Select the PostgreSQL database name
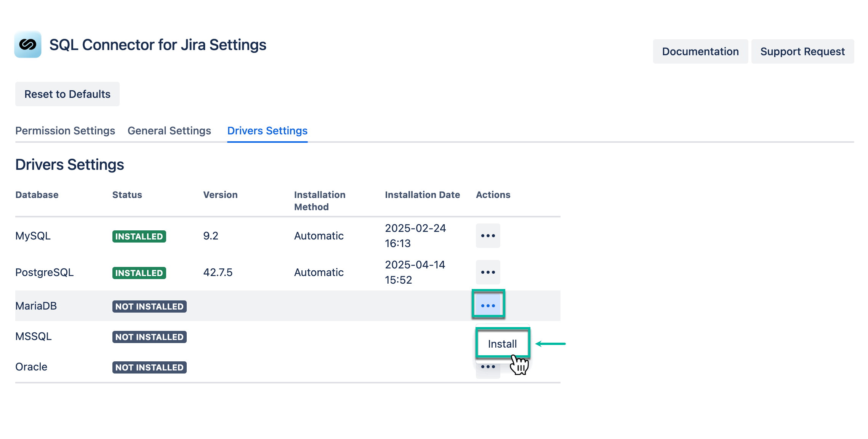The image size is (868, 439). [44, 272]
